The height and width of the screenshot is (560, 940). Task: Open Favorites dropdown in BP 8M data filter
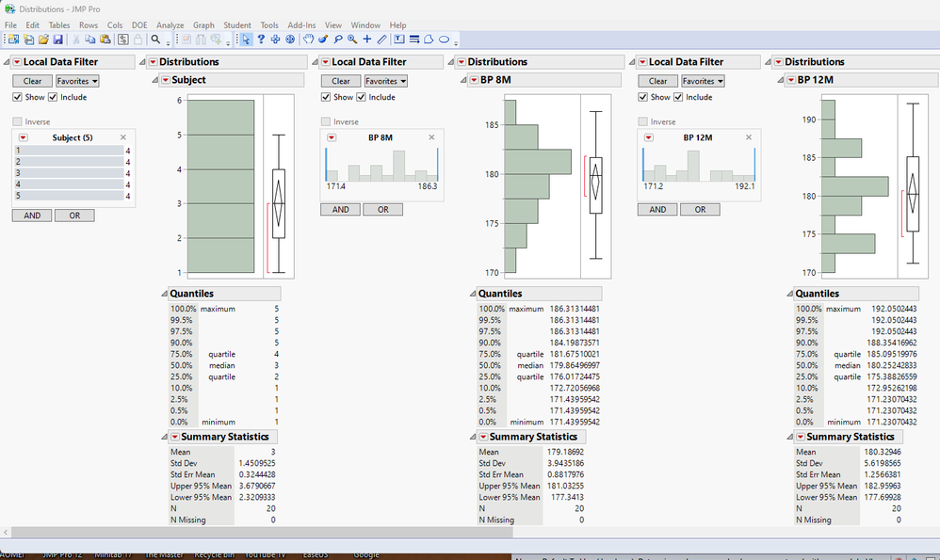385,81
